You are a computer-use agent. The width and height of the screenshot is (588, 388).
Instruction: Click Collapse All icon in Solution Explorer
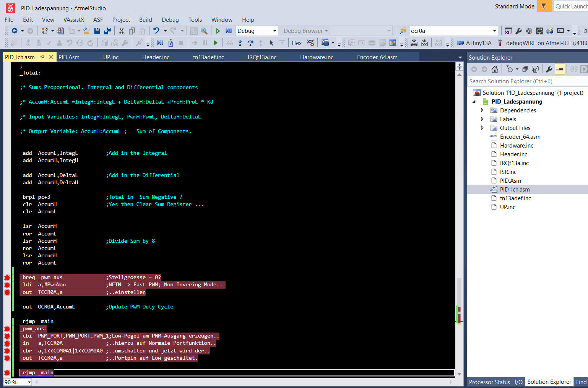click(x=525, y=69)
